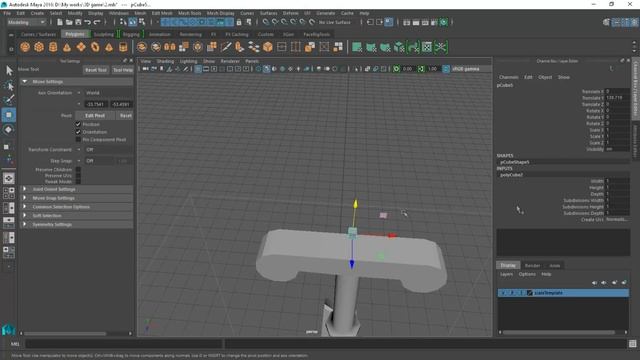Open the Mesh Tools menu

pos(189,13)
